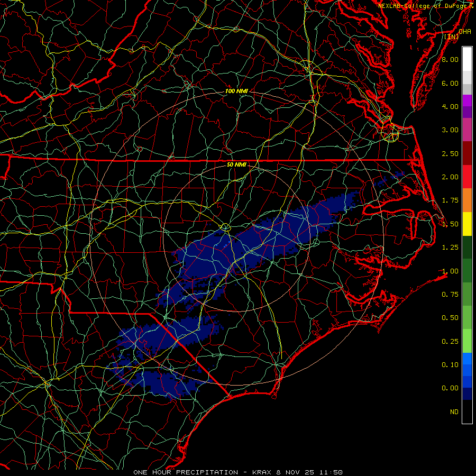Click the 1.25 legend value
The image size is (476, 476).
tap(450, 248)
